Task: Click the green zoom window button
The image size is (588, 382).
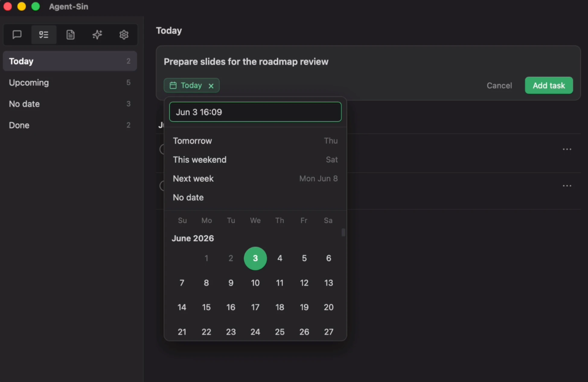Action: point(36,6)
